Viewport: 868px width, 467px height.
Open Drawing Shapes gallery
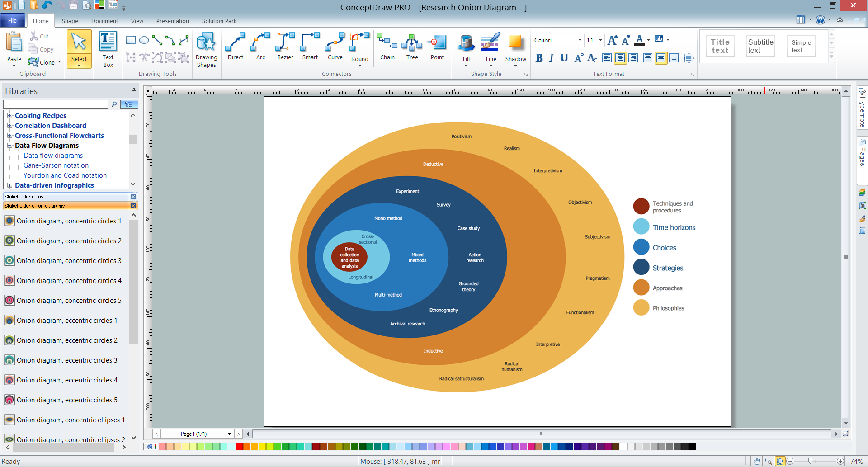click(207, 49)
